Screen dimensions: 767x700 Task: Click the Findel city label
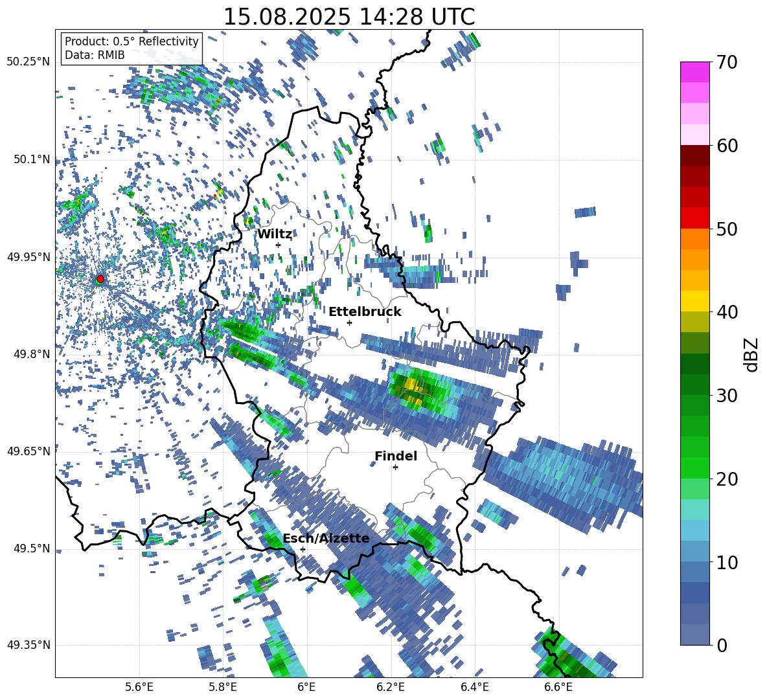[x=396, y=456]
